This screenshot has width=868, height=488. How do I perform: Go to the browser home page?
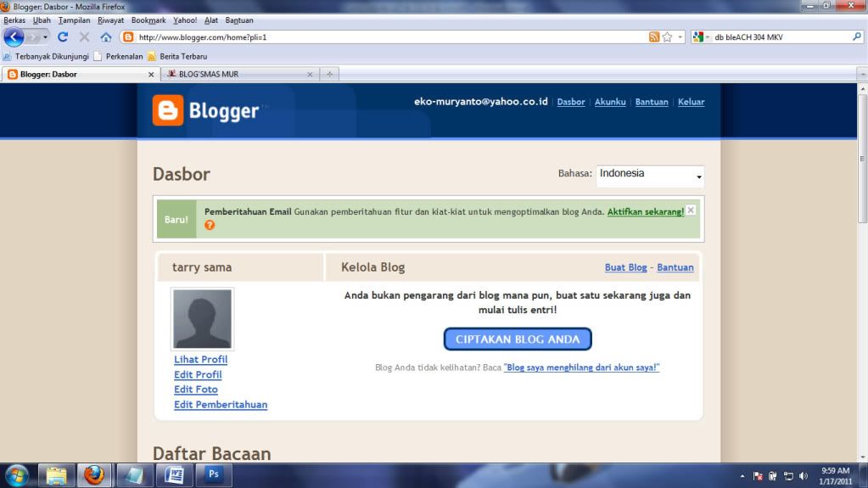click(x=106, y=37)
